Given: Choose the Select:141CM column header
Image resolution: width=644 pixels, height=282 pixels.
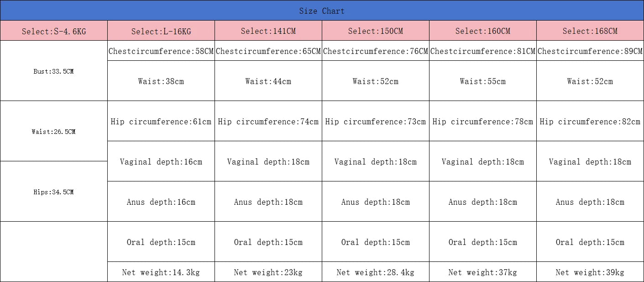Looking at the screenshot, I should (268, 31).
